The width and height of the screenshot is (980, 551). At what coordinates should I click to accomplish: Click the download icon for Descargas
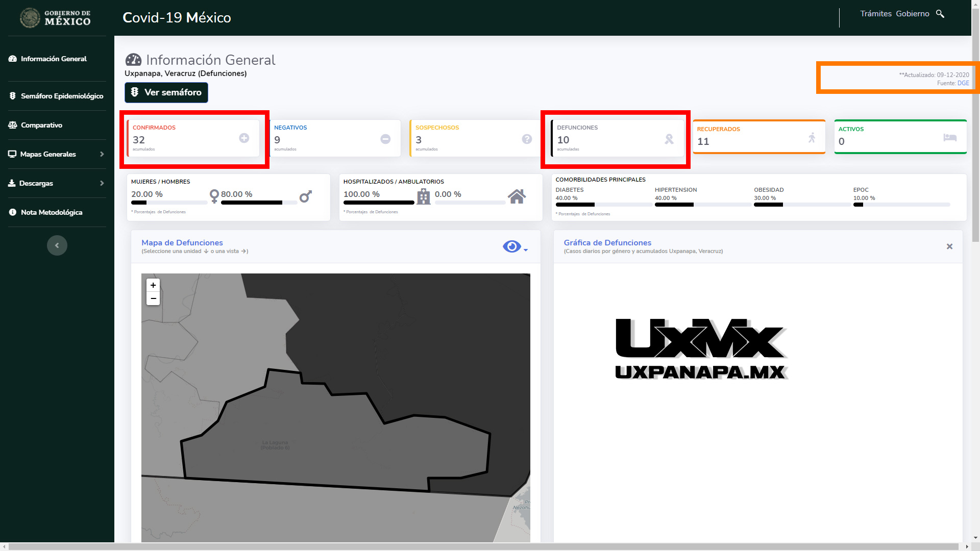coord(12,183)
